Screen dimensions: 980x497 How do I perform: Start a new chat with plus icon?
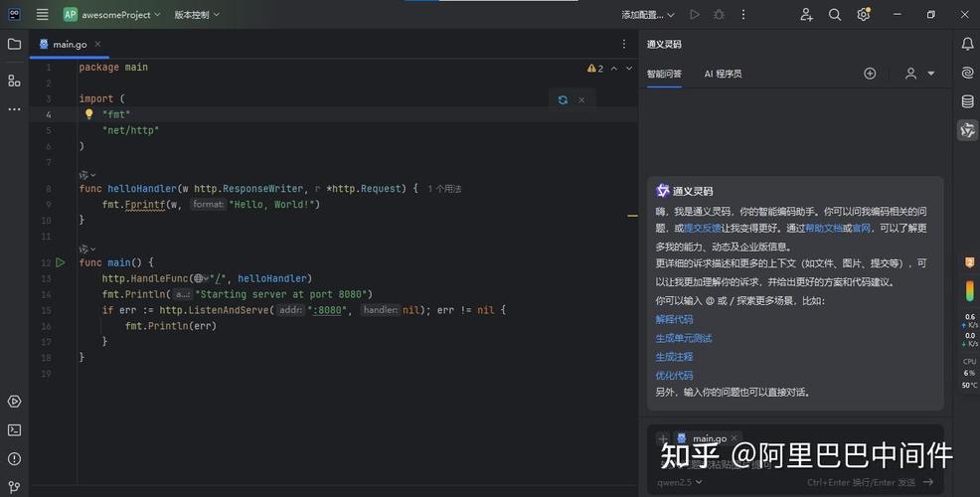pyautogui.click(x=870, y=74)
